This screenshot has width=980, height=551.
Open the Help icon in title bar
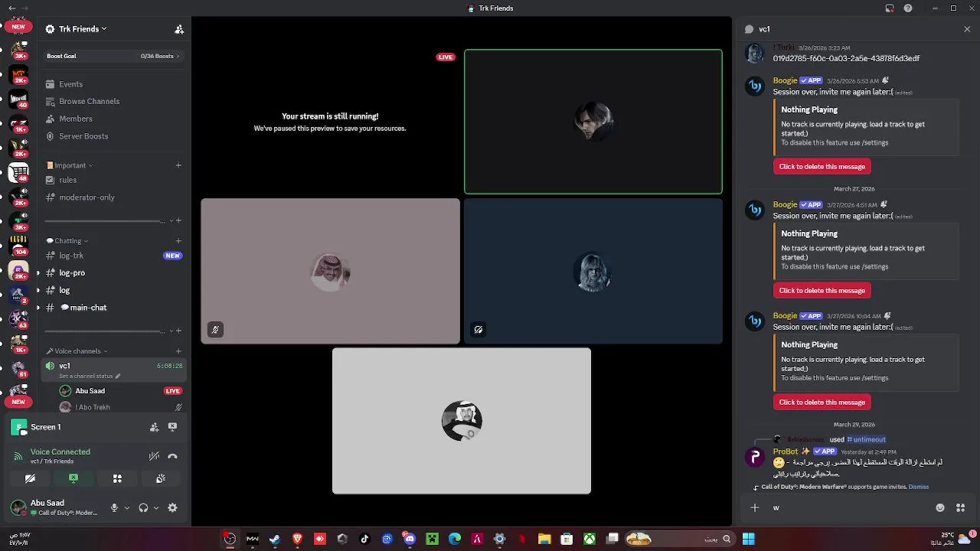pyautogui.click(x=908, y=8)
